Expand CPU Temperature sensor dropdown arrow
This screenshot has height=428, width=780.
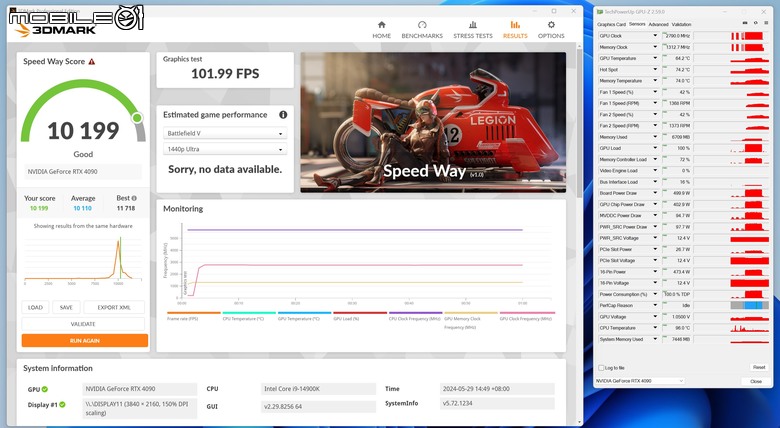click(x=655, y=328)
